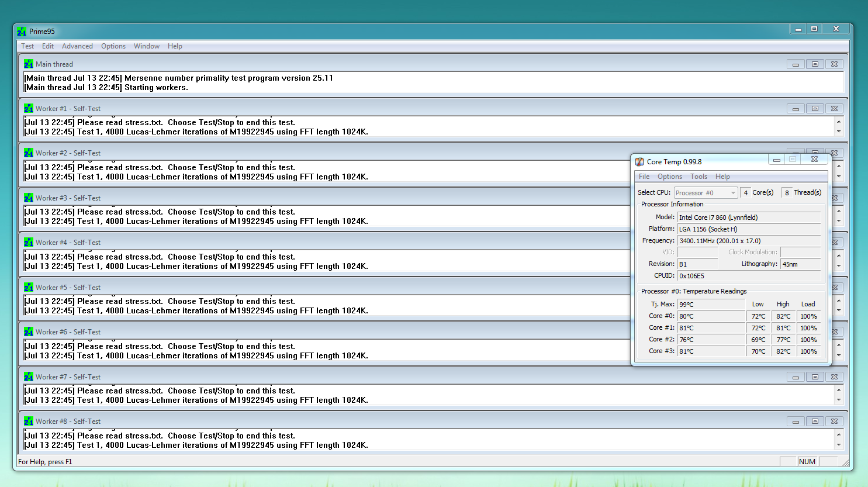Click the Core #0 temperature 80°C
Image resolution: width=868 pixels, height=487 pixels.
pos(711,316)
